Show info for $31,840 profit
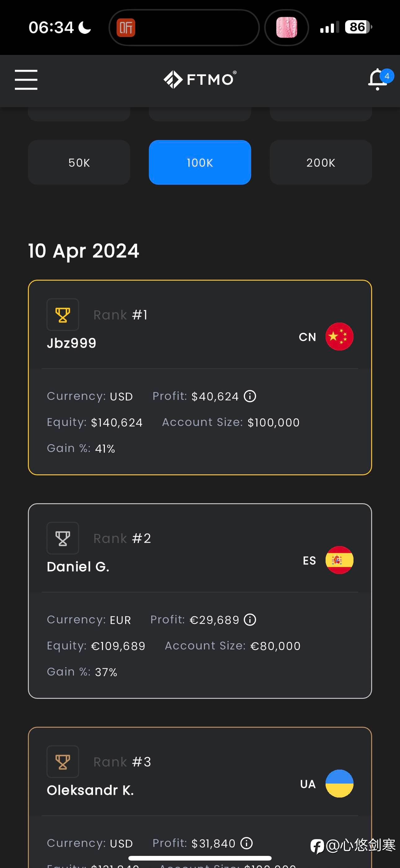The width and height of the screenshot is (400, 868). pyautogui.click(x=247, y=843)
